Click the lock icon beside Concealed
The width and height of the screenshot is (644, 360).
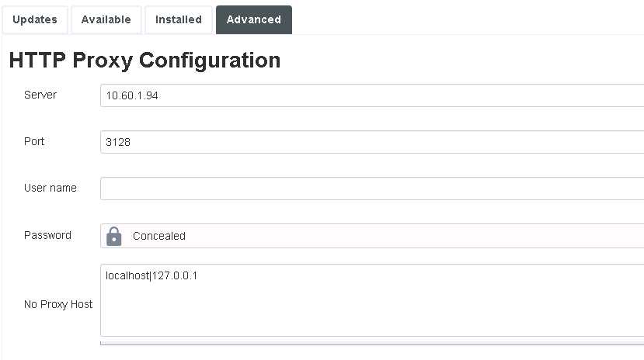click(114, 236)
